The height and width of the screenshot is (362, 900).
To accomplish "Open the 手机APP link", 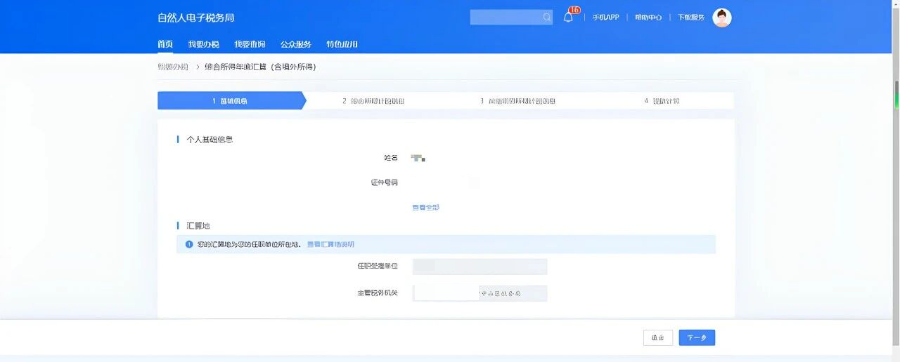I will click(x=606, y=17).
